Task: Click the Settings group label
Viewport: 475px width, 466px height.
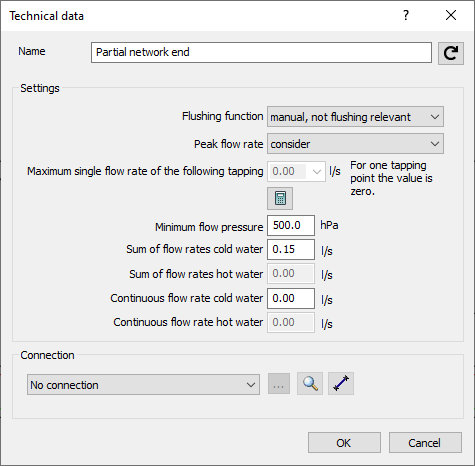Action: (x=40, y=88)
